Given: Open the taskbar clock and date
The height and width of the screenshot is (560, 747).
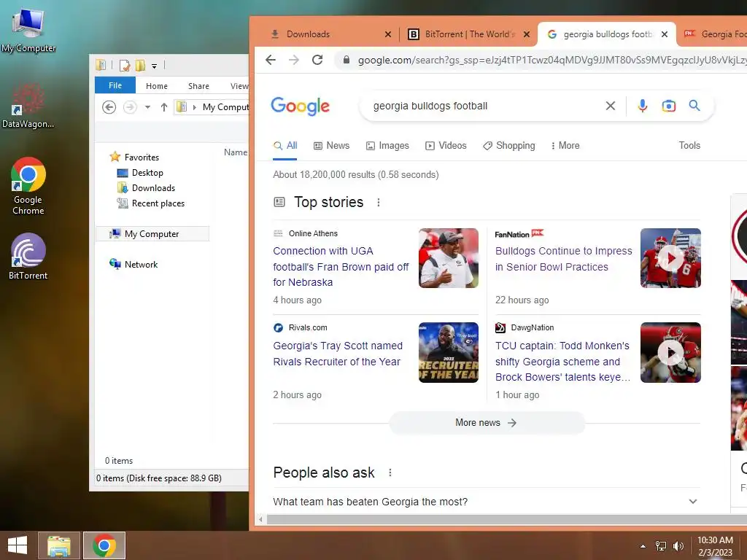Looking at the screenshot, I should click(715, 546).
